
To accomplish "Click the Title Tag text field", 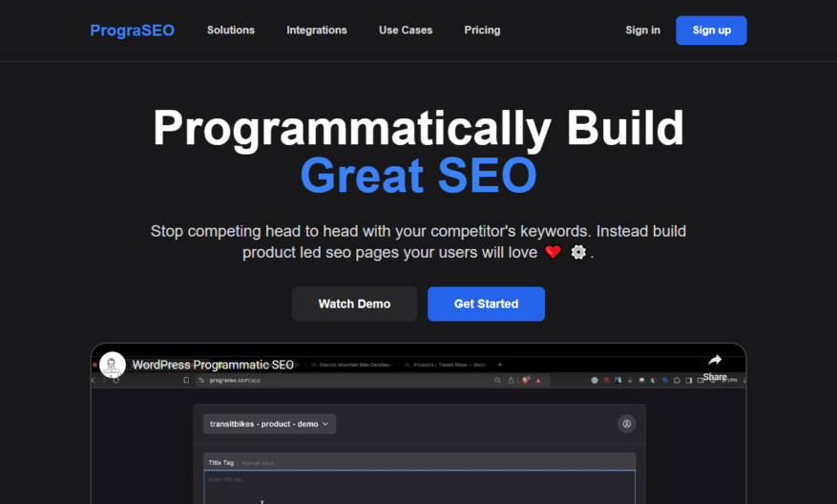I will 420,487.
